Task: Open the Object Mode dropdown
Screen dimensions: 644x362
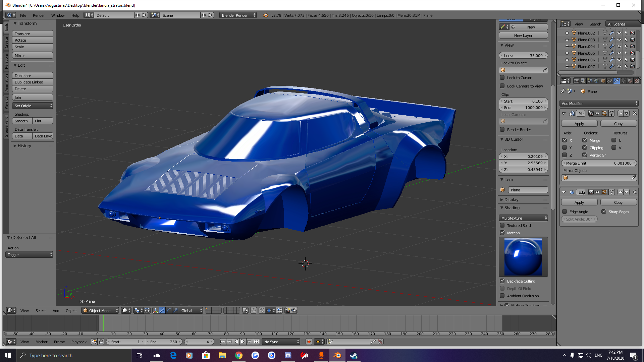Action: [x=100, y=311]
